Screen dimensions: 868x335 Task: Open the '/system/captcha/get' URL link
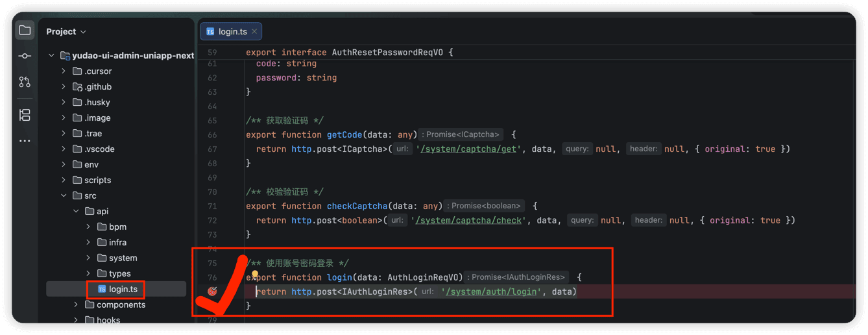tap(472, 149)
